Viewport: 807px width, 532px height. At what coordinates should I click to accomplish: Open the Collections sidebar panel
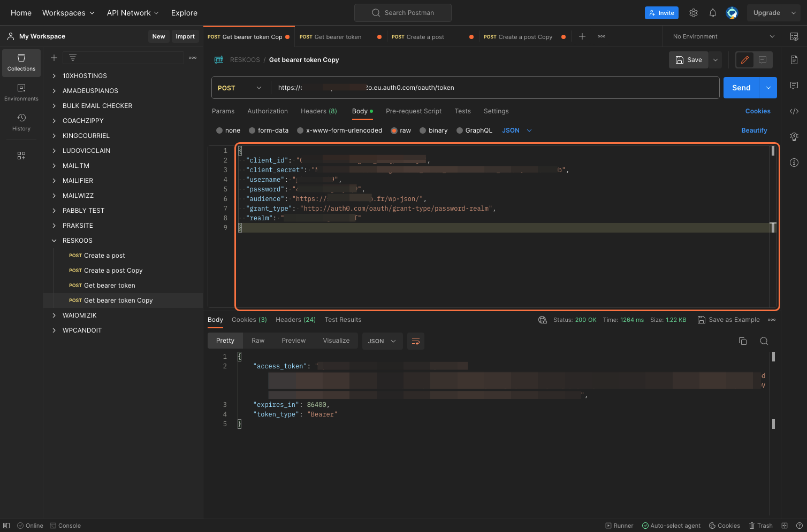point(21,63)
